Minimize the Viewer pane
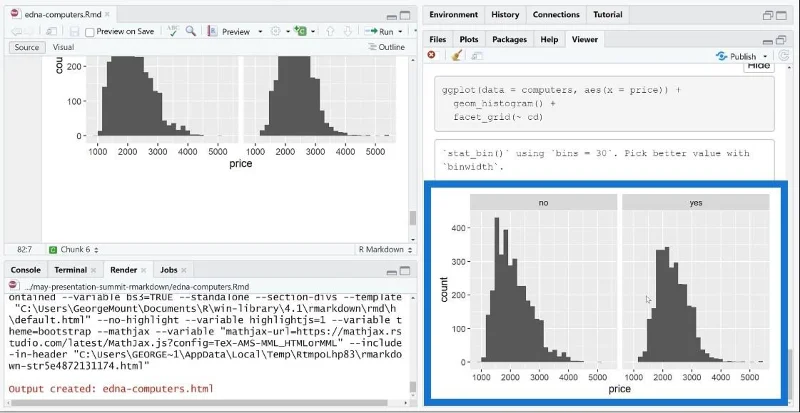This screenshot has height=413, width=800. pyautogui.click(x=768, y=40)
